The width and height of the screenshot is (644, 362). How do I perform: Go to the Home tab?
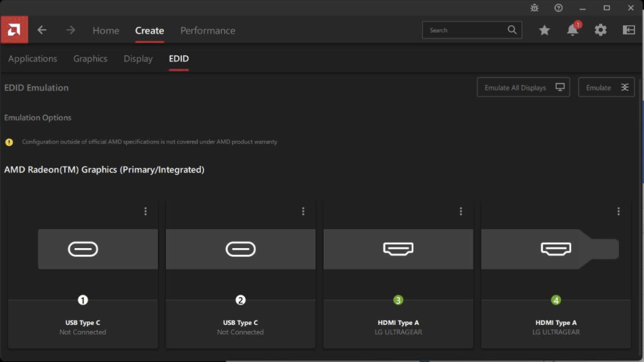click(x=106, y=30)
